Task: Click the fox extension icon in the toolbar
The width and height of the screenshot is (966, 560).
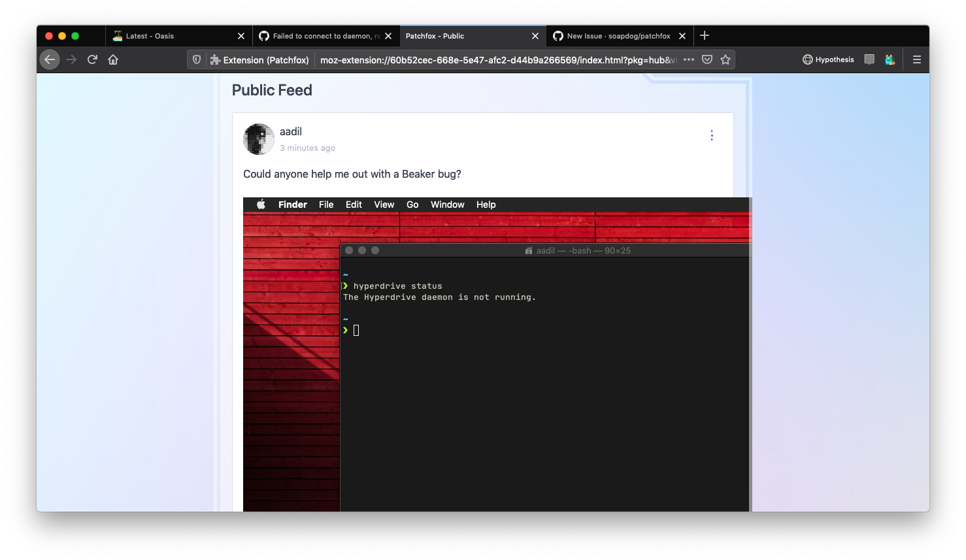Action: click(889, 59)
